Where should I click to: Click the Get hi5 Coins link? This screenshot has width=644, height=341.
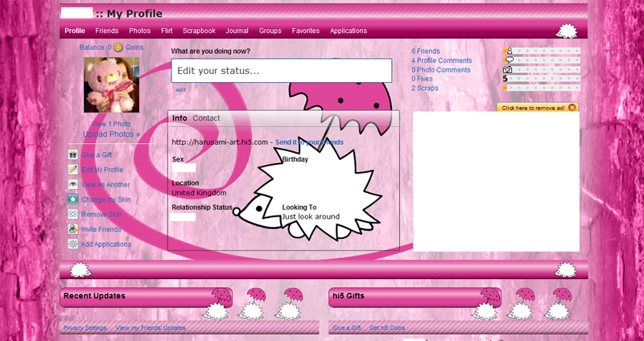click(387, 328)
